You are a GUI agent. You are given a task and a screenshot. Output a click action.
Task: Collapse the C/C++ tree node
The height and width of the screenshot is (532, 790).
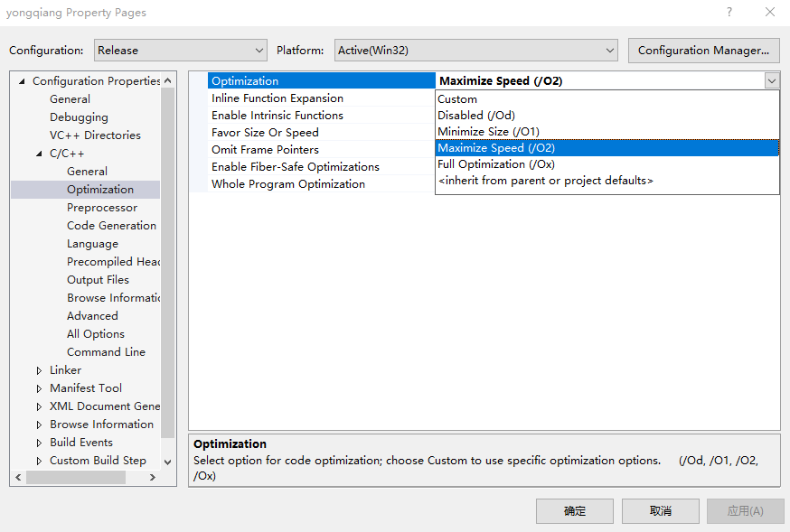pos(39,154)
